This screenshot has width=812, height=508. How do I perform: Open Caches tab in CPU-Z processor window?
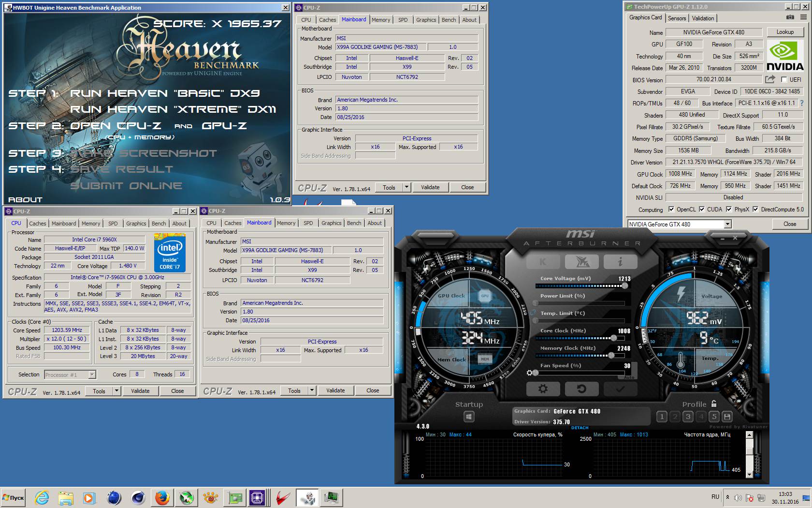click(38, 224)
